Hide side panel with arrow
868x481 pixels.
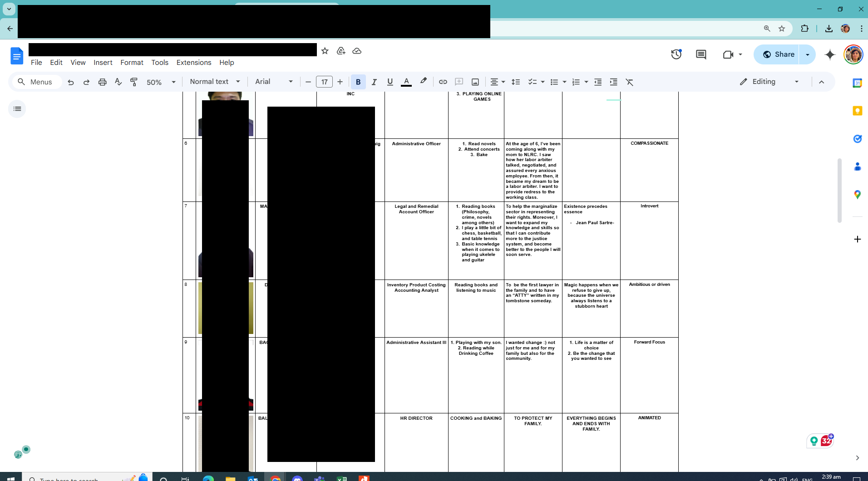click(x=857, y=458)
